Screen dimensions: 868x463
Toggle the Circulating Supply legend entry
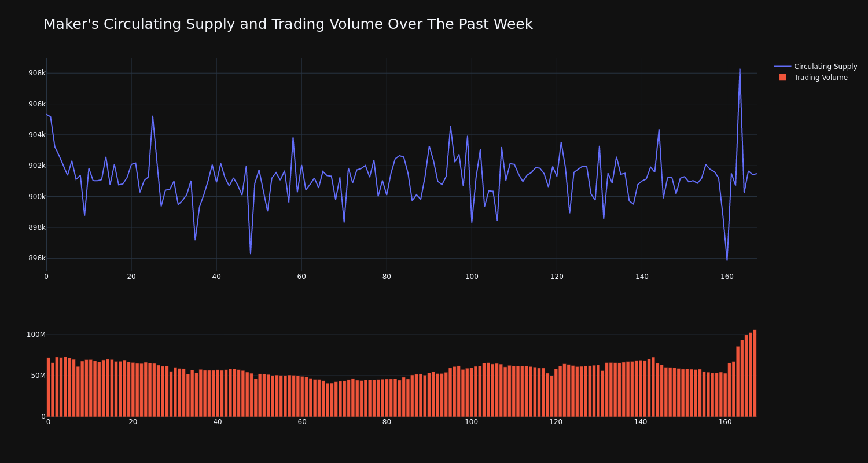coord(815,67)
